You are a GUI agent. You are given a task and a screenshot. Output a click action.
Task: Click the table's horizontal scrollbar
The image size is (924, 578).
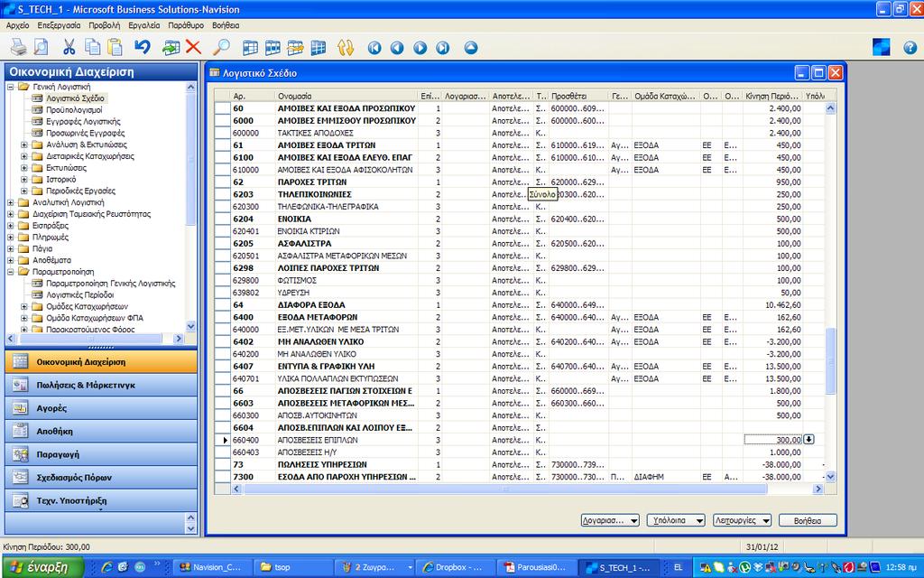click(x=505, y=489)
